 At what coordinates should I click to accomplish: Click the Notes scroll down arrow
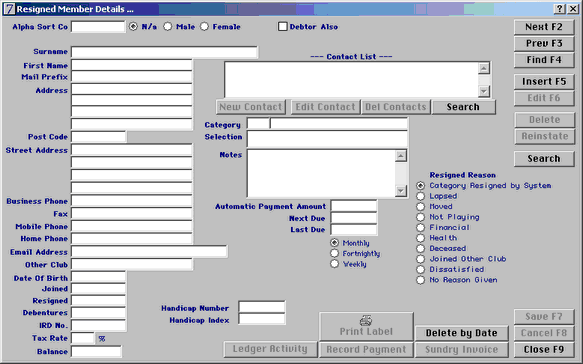tap(400, 191)
